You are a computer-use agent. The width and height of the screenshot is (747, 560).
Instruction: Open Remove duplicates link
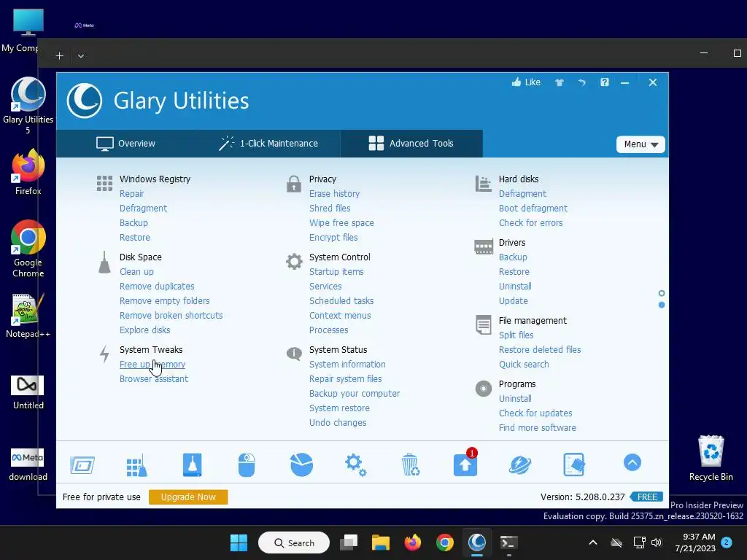(157, 286)
